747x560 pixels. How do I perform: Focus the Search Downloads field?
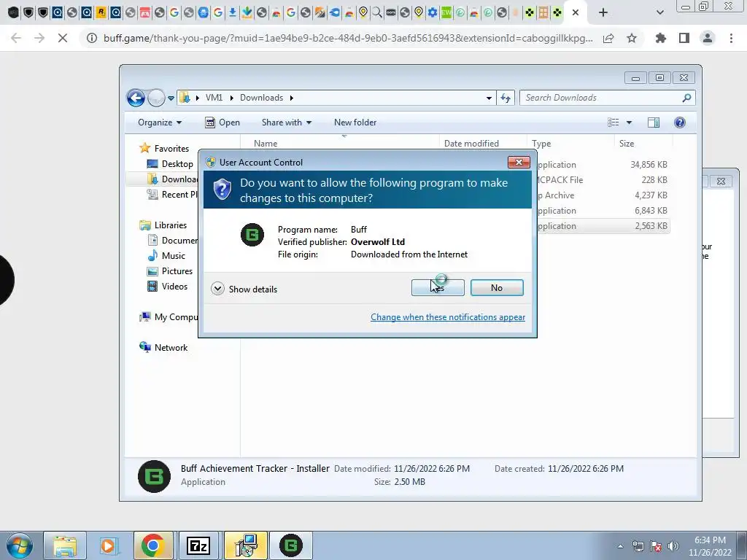pyautogui.click(x=608, y=98)
